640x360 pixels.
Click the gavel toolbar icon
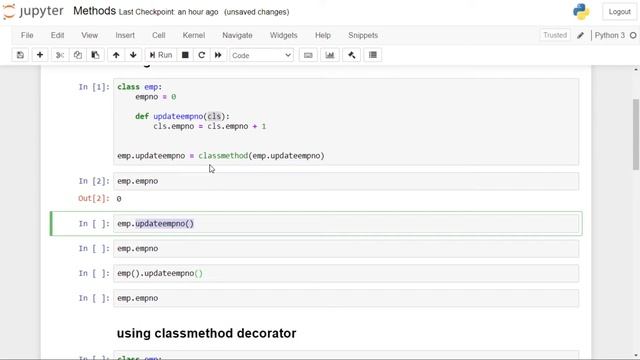pos(351,55)
